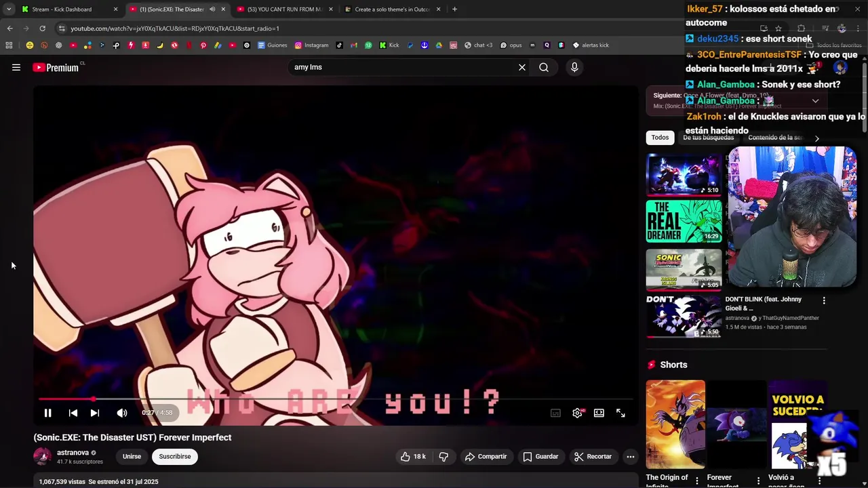
Task: Go to the previous video in playlist
Action: click(x=73, y=413)
